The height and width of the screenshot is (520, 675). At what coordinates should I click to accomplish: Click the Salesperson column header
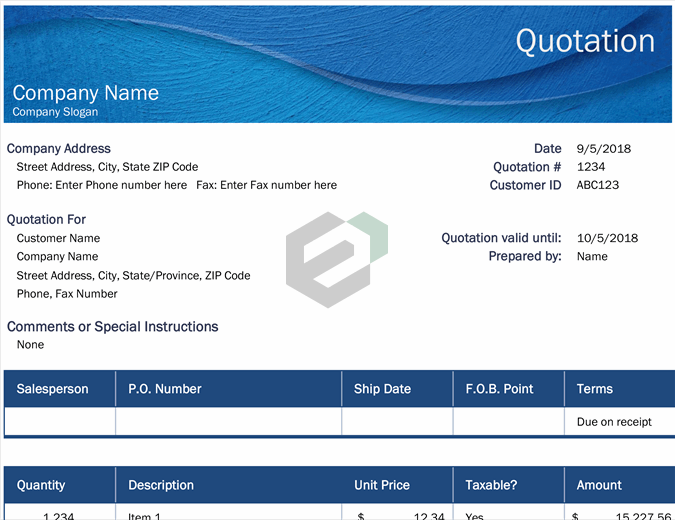tap(52, 389)
